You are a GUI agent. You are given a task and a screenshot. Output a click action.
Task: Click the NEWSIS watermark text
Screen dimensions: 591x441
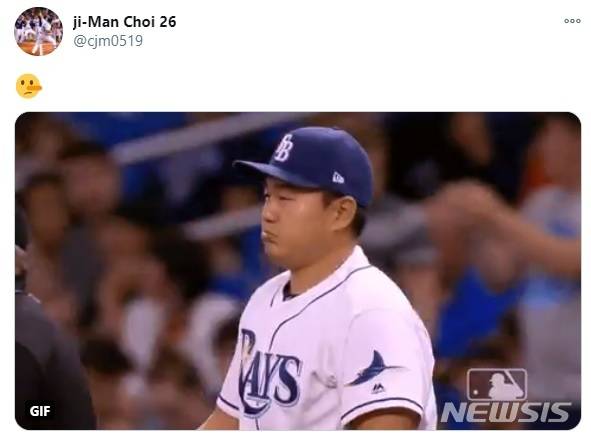coord(506,412)
